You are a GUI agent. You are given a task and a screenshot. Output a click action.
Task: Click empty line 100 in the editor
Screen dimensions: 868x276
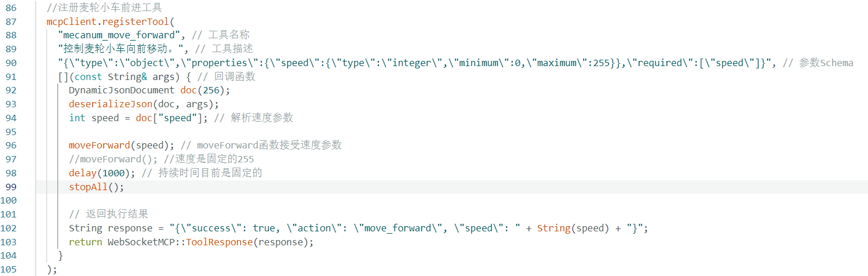pos(452,201)
